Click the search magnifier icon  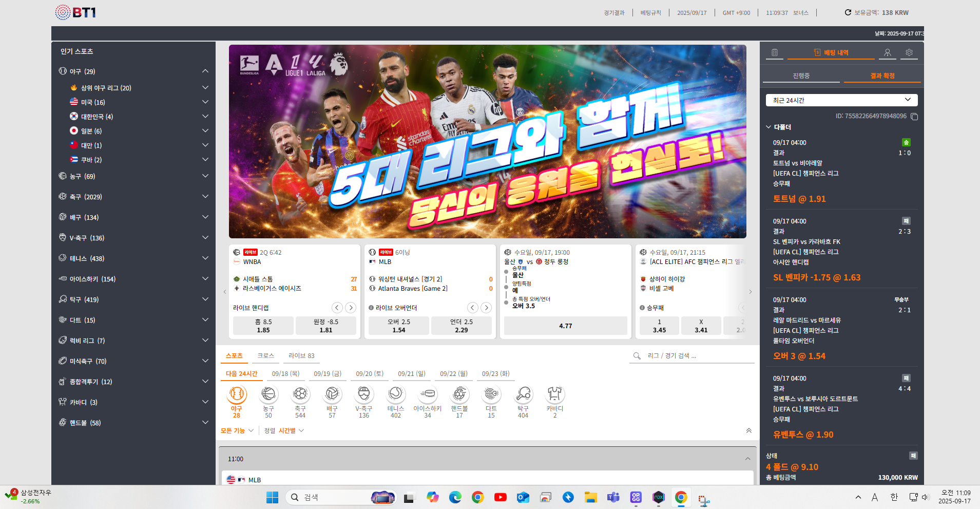[637, 355]
